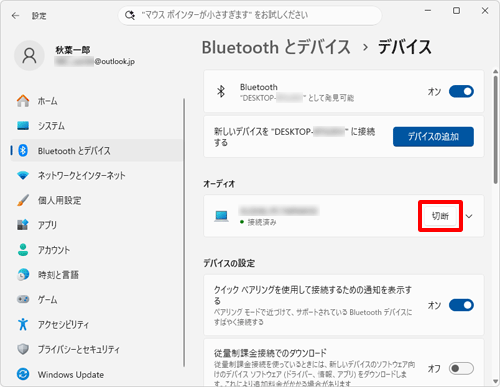
Task: Close the settings window
Action: [x=485, y=11]
